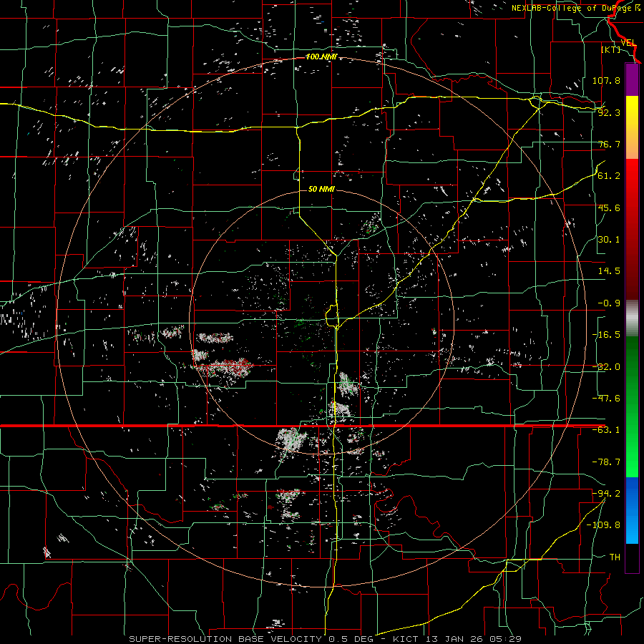Click the blue segment of the velocity color bar
This screenshot has height=644, width=644.
click(632, 510)
